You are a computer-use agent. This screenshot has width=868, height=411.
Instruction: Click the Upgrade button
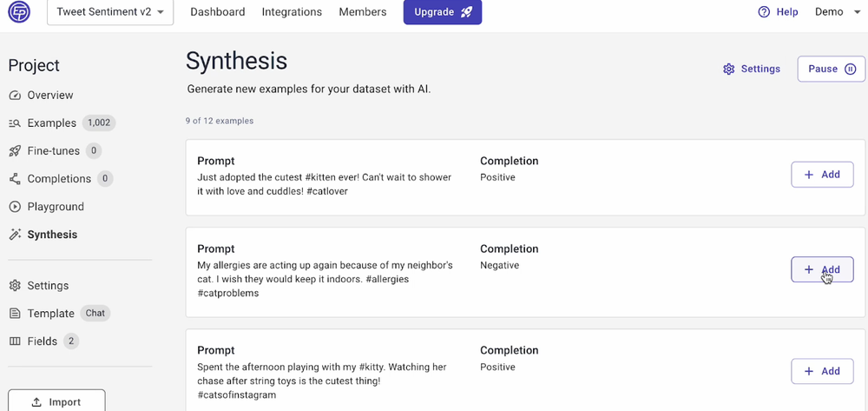click(443, 12)
